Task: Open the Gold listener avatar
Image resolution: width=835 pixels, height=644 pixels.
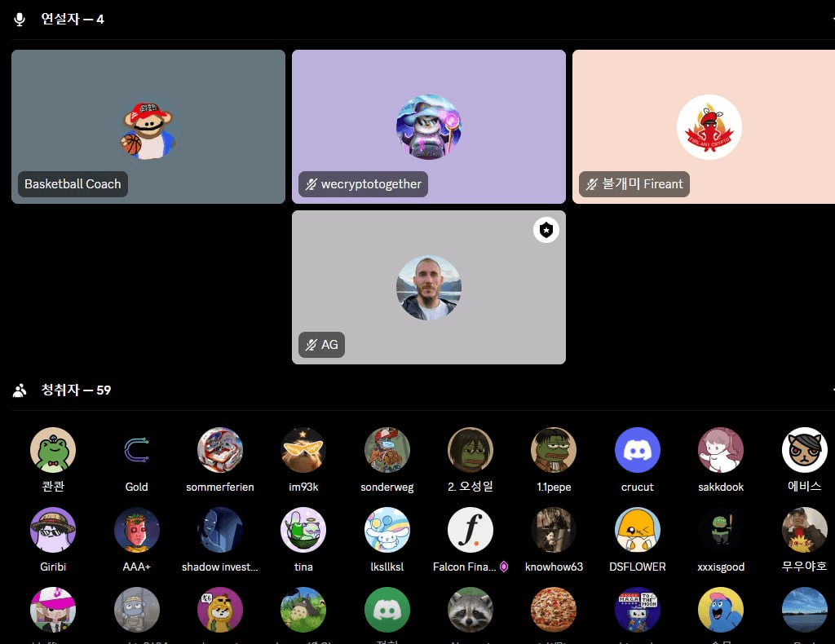Action: 136,450
